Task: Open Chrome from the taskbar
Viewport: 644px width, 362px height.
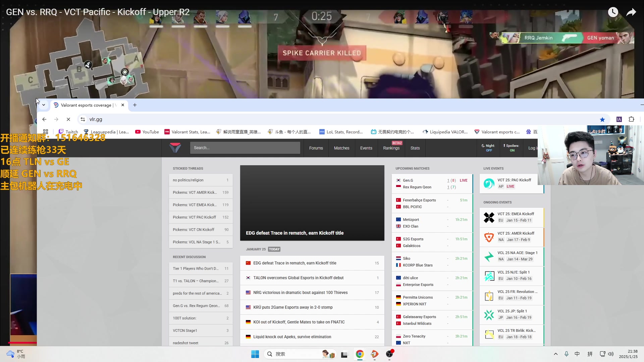Action: (360, 354)
